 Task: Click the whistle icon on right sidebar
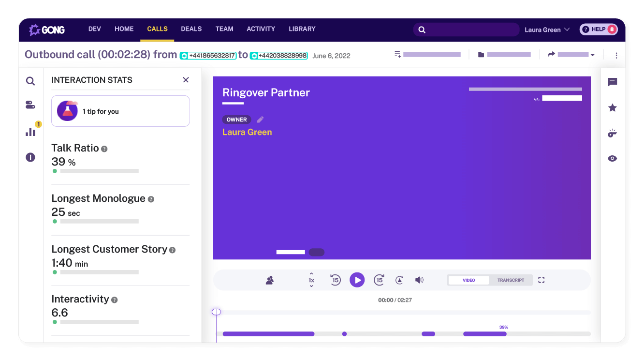[612, 134]
